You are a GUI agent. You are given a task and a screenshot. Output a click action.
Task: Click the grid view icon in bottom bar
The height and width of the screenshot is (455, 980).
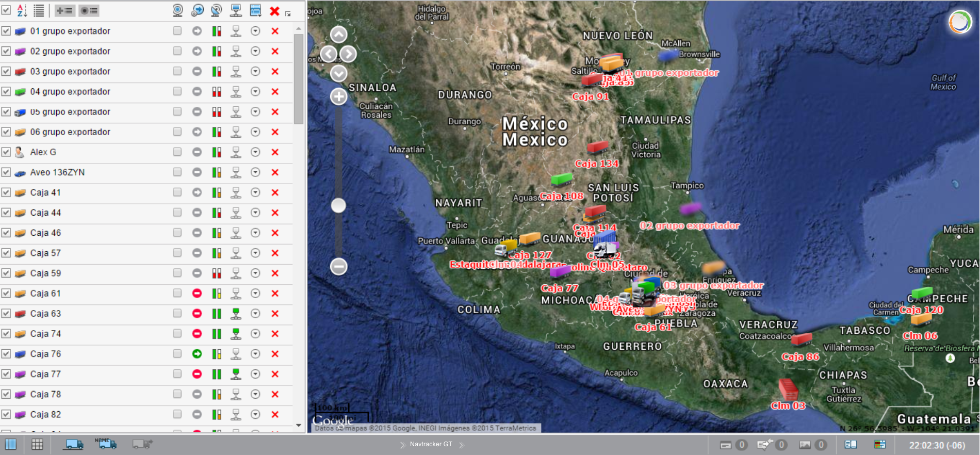(37, 444)
